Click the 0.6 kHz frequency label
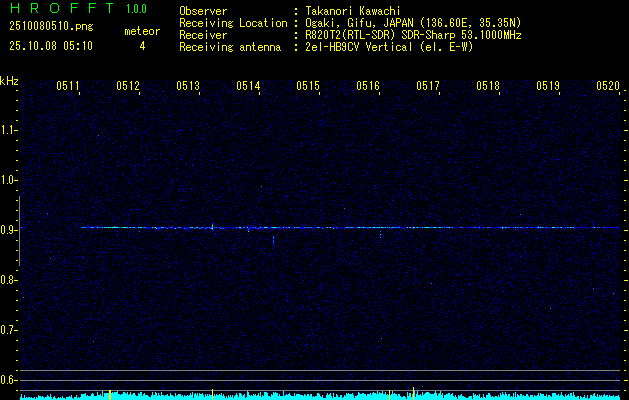The width and height of the screenshot is (629, 400). (8, 380)
